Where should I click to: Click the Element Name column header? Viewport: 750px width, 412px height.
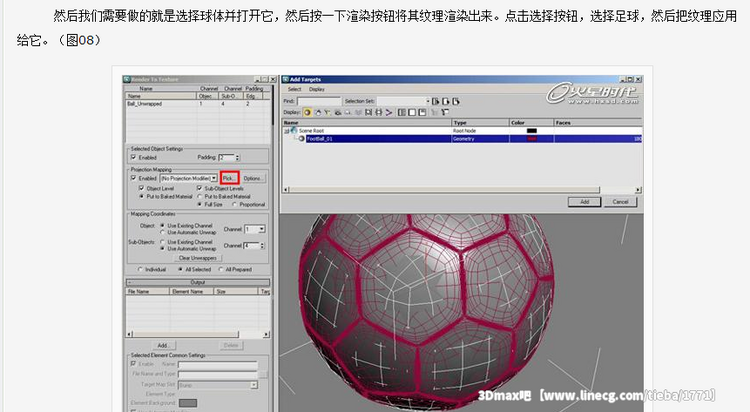coord(192,291)
